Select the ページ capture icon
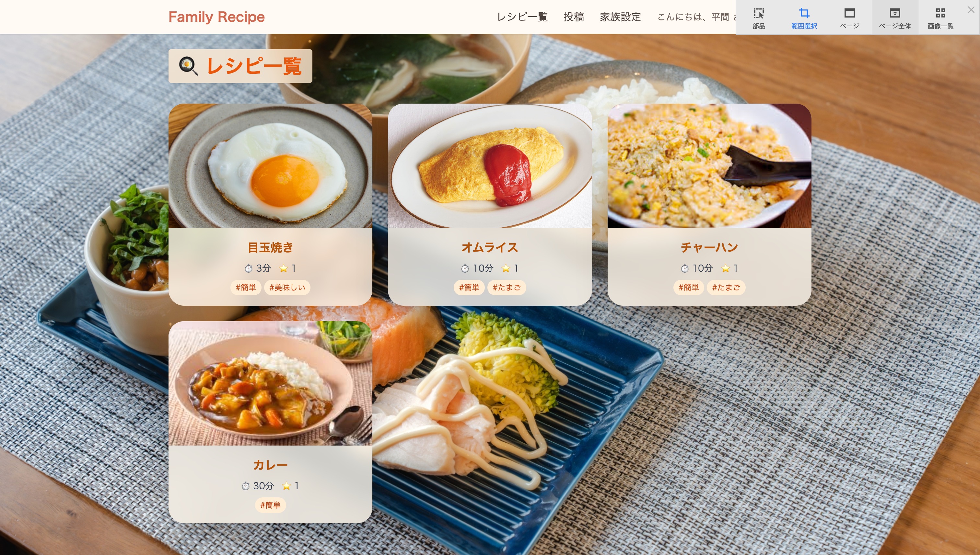 click(x=849, y=14)
